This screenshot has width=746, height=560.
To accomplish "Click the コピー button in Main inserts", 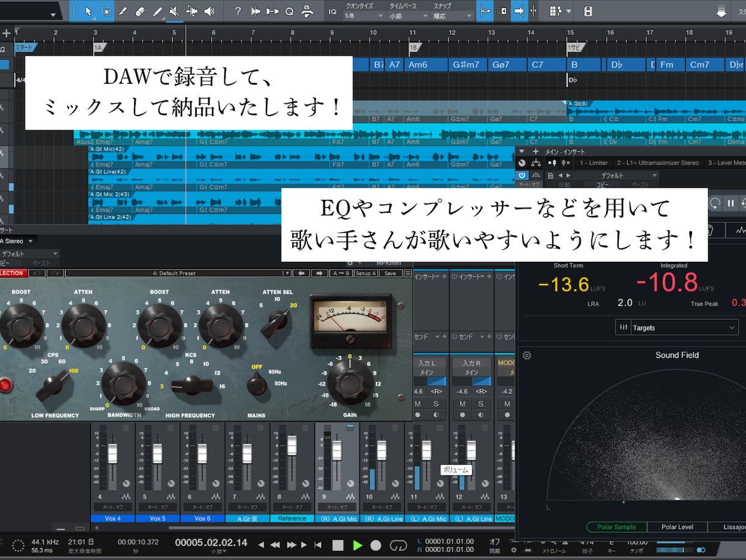I will tap(602, 184).
